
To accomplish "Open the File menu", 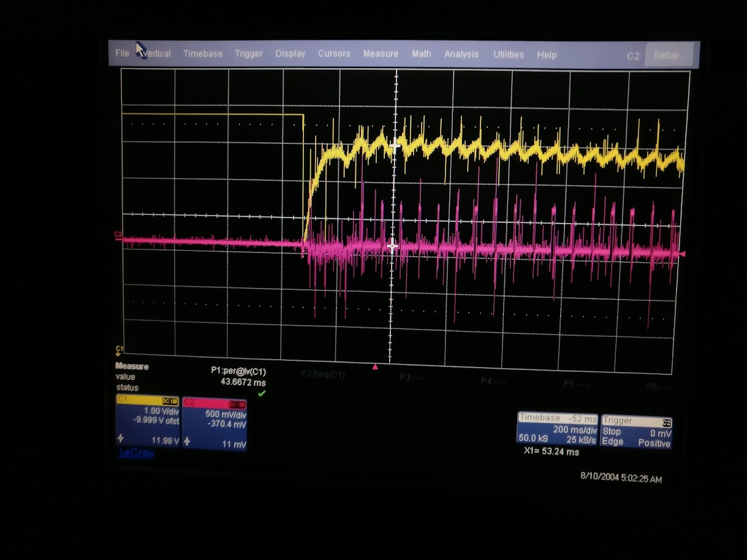I will coord(123,53).
